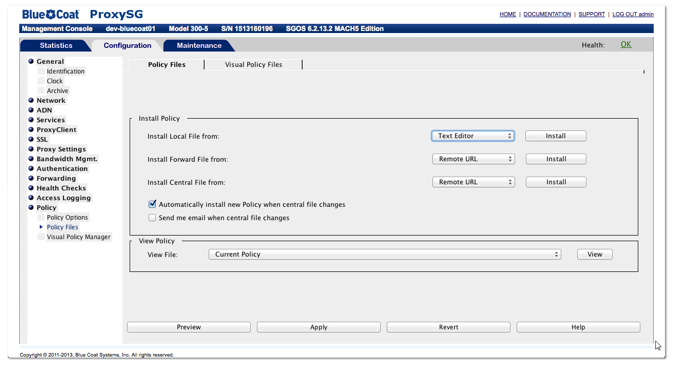Enable email on central file changes

[x=152, y=218]
